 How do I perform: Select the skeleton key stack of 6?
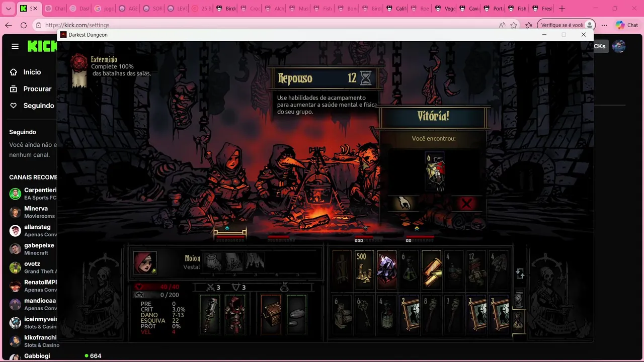[364, 313]
